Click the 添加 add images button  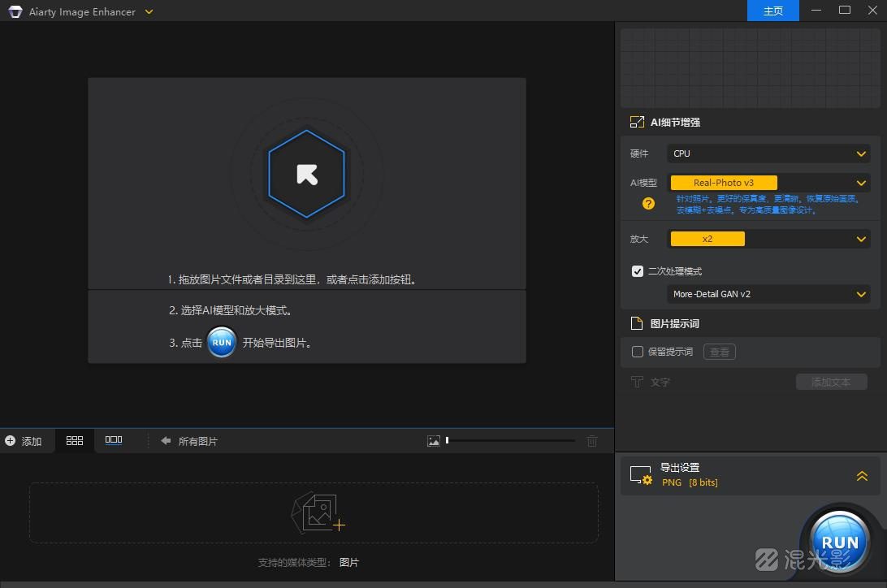pos(24,441)
